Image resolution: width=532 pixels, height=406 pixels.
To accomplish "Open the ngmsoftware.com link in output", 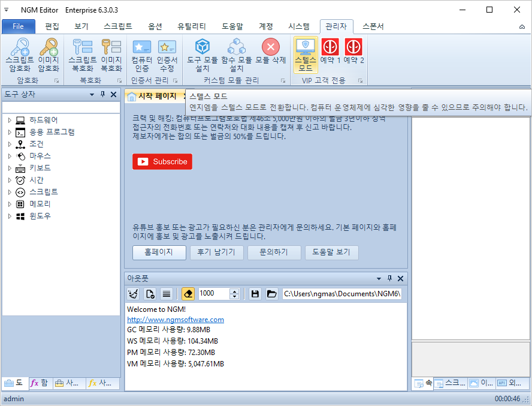I will (x=176, y=320).
